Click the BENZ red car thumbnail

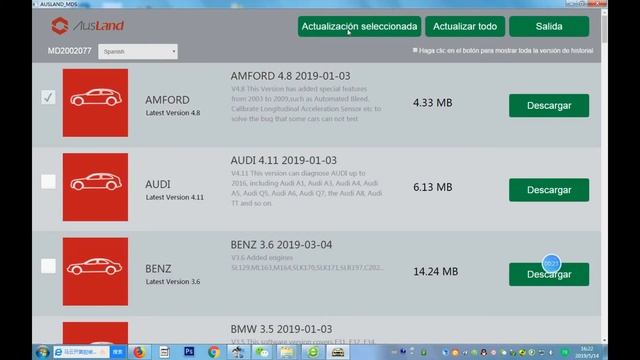tap(95, 271)
